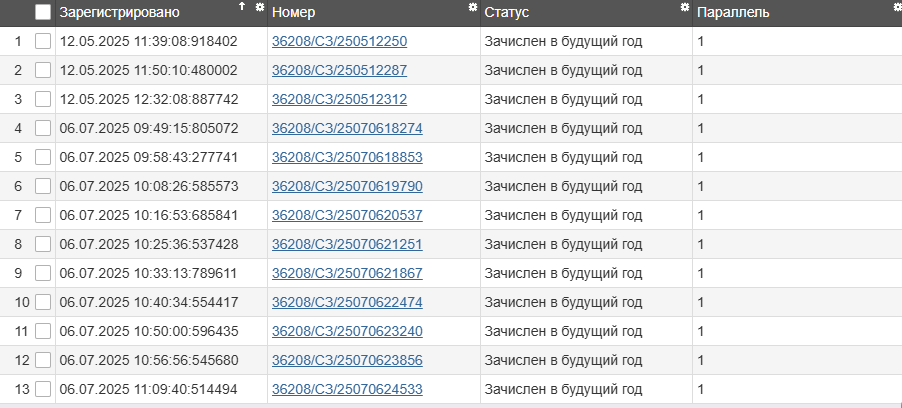The image size is (902, 408).
Task: Click the Параллель column header label
Action: coord(732,13)
